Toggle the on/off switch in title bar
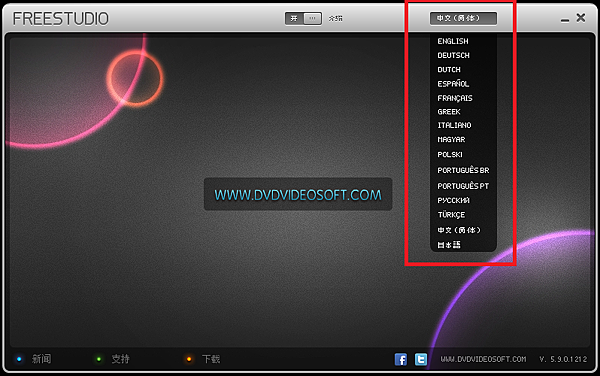This screenshot has width=600, height=376. tap(303, 18)
